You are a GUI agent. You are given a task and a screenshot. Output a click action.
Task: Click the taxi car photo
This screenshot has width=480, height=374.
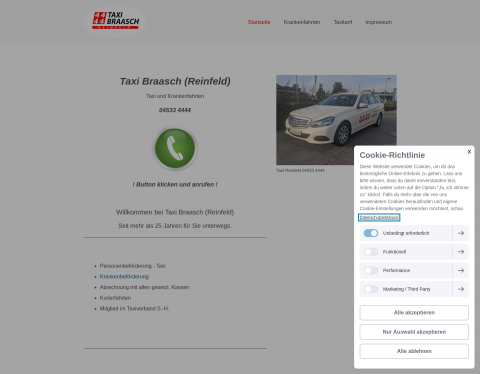pyautogui.click(x=336, y=120)
